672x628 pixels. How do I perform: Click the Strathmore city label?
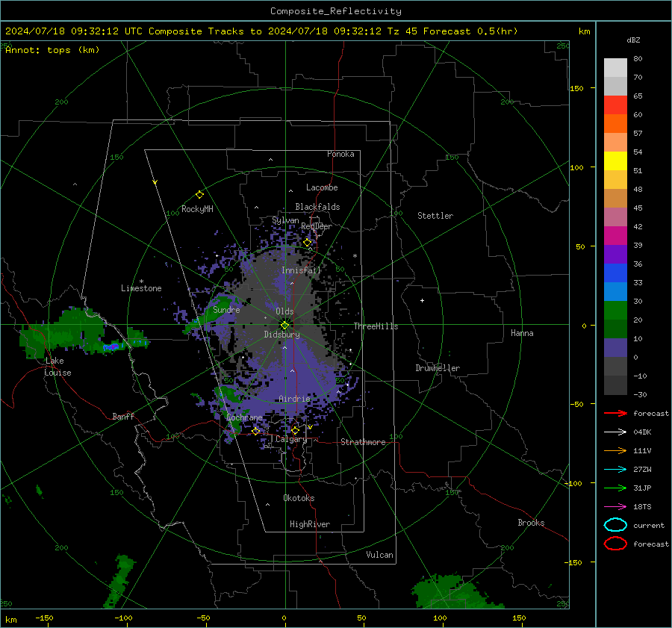click(x=363, y=442)
